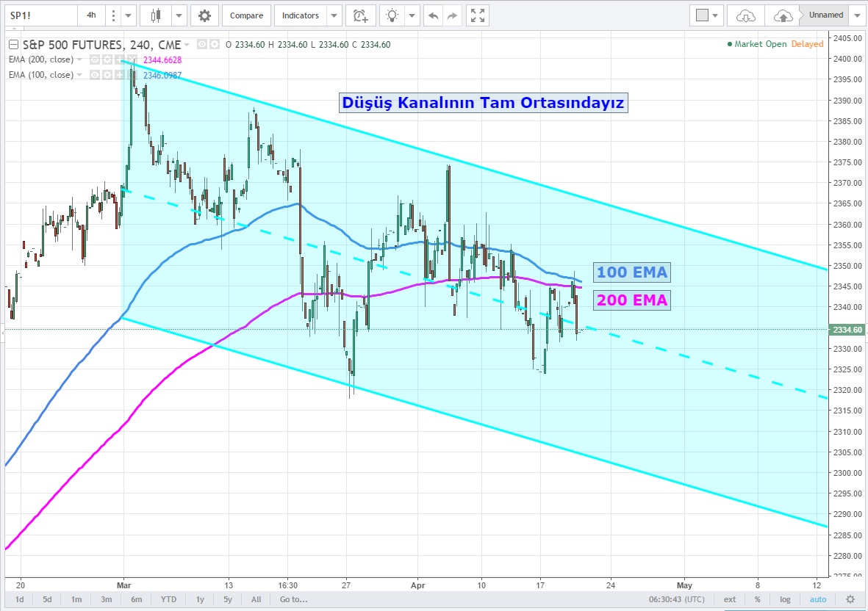Image resolution: width=868 pixels, height=611 pixels.
Task: Open chart properties gear in top toolbar
Action: click(204, 15)
